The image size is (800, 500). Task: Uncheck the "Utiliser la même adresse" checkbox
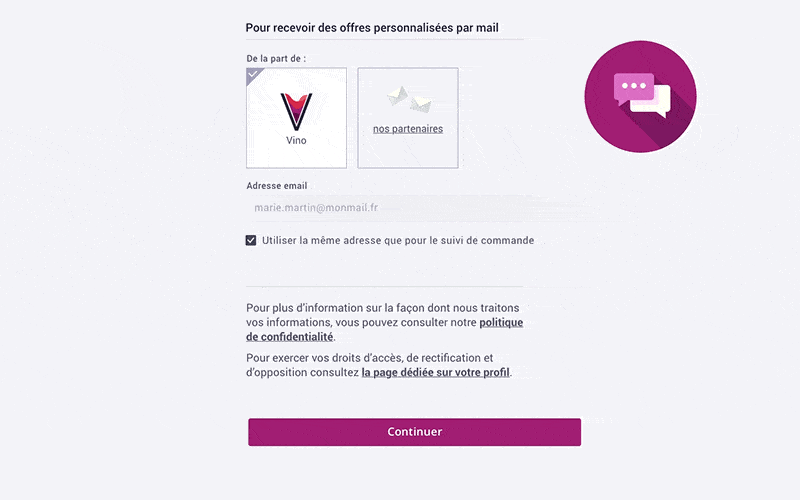point(251,240)
